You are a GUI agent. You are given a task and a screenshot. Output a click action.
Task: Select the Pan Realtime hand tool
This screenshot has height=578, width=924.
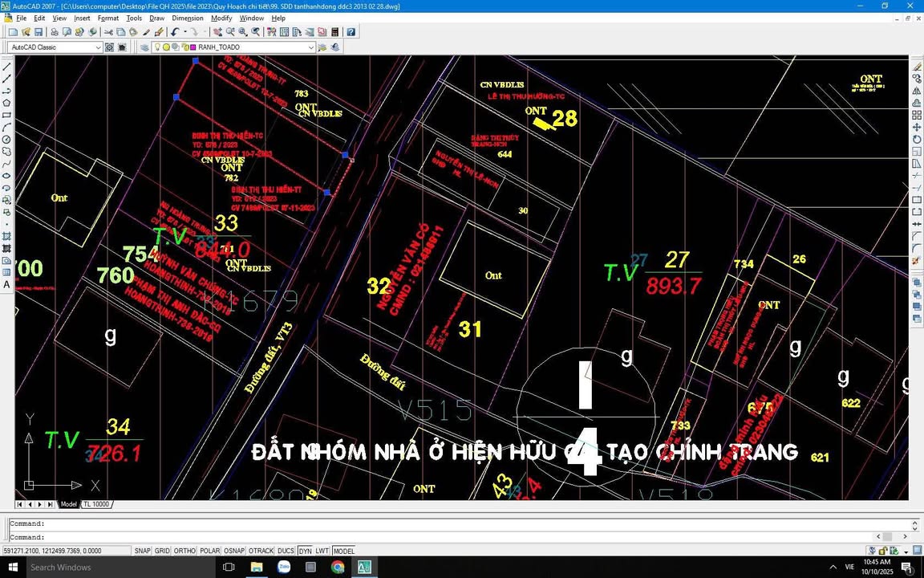click(x=217, y=31)
